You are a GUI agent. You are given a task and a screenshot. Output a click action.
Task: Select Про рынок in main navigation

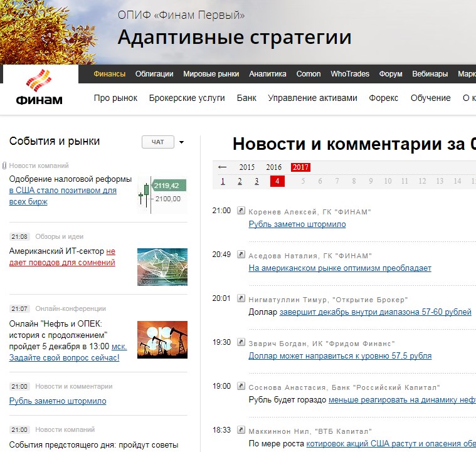point(115,98)
